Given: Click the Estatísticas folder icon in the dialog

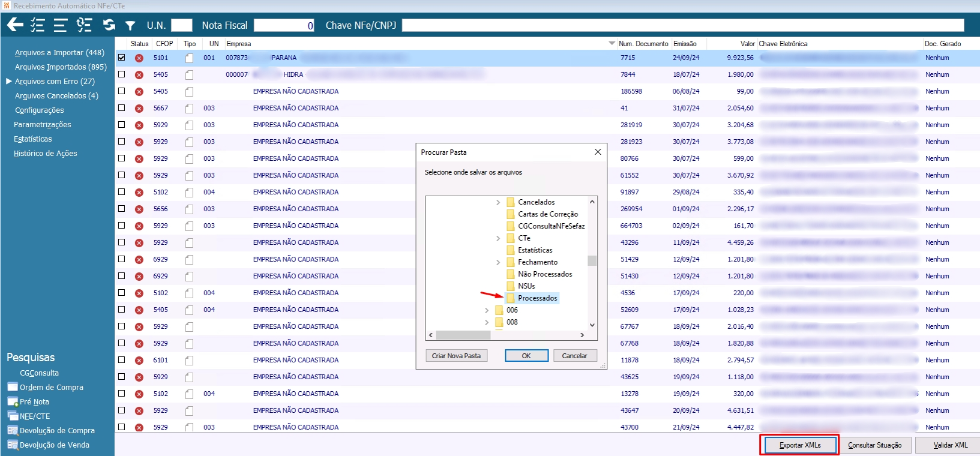Looking at the screenshot, I should click(x=511, y=250).
